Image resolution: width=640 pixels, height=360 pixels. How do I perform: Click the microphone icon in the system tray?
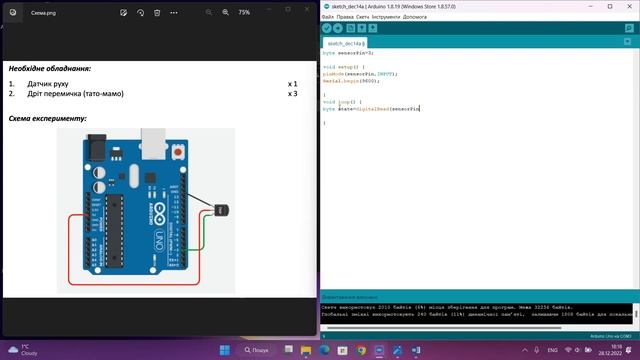(x=537, y=350)
